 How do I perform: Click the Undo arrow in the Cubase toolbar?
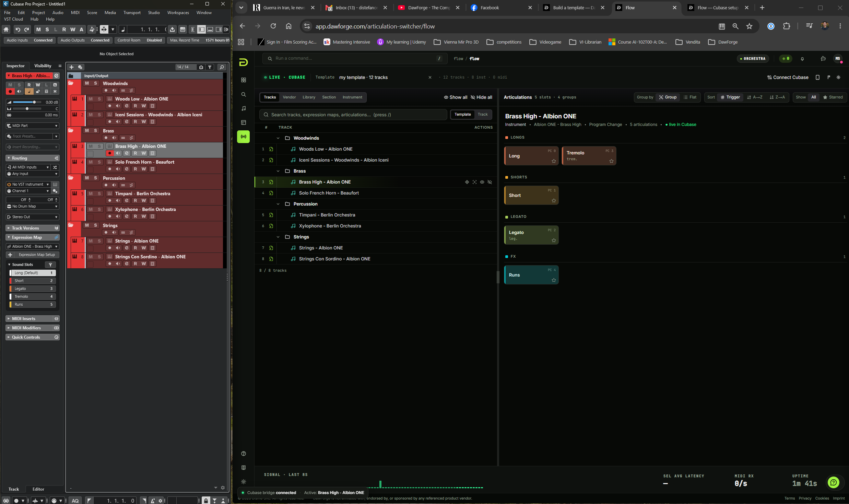[x=18, y=30]
